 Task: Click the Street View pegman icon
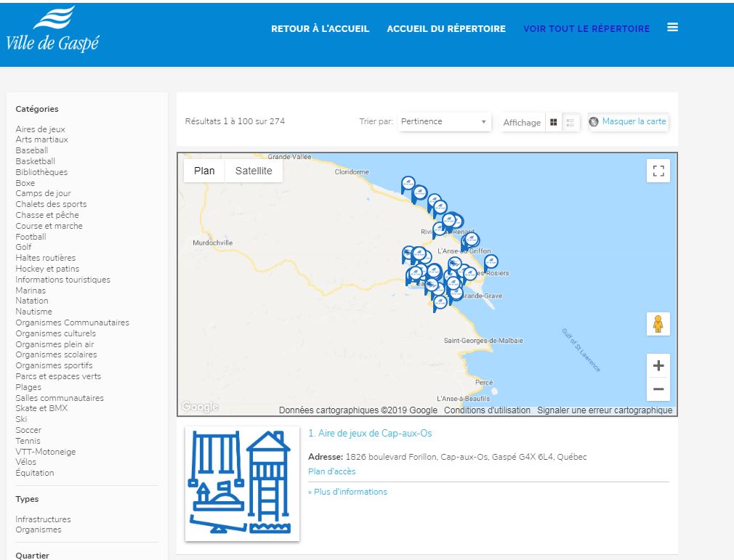coord(658,324)
